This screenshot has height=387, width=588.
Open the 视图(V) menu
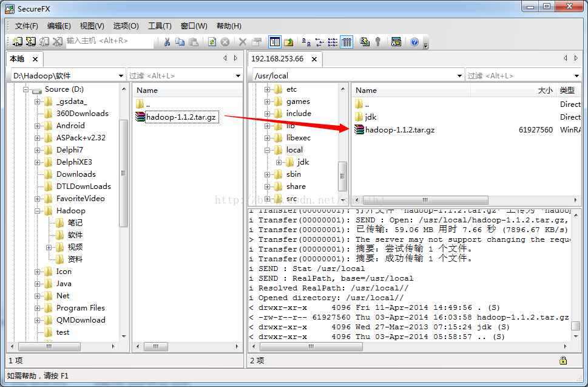click(92, 26)
